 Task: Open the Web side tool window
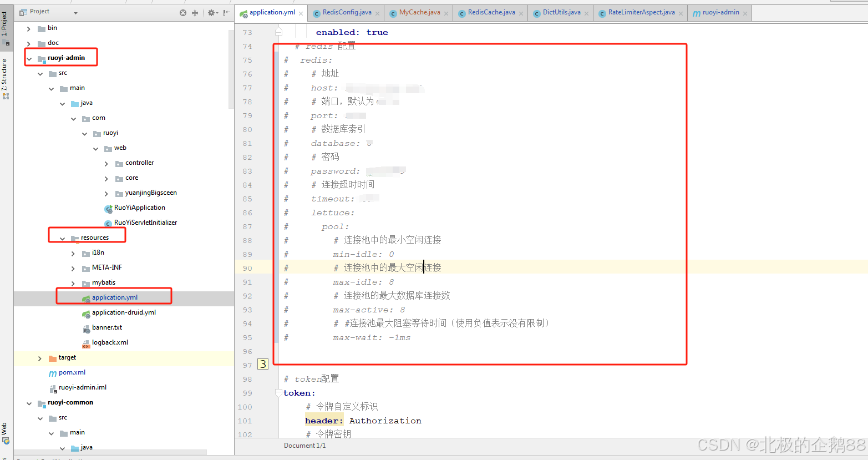point(5,433)
